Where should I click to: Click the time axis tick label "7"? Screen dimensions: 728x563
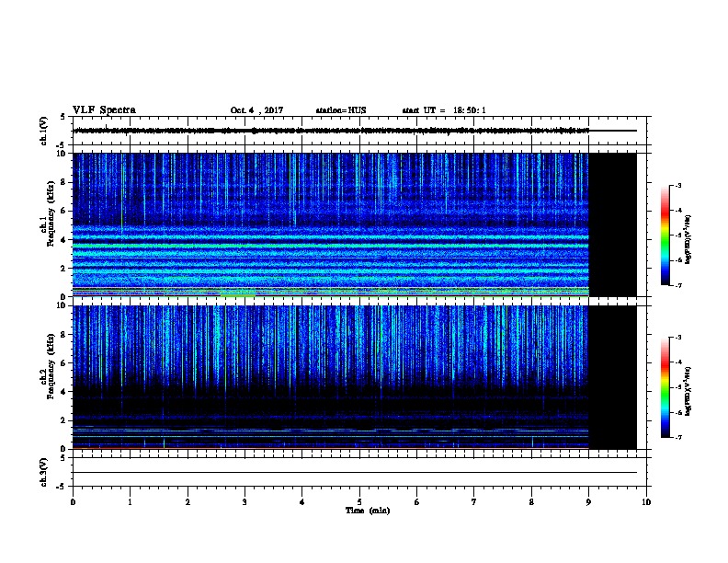(x=474, y=502)
